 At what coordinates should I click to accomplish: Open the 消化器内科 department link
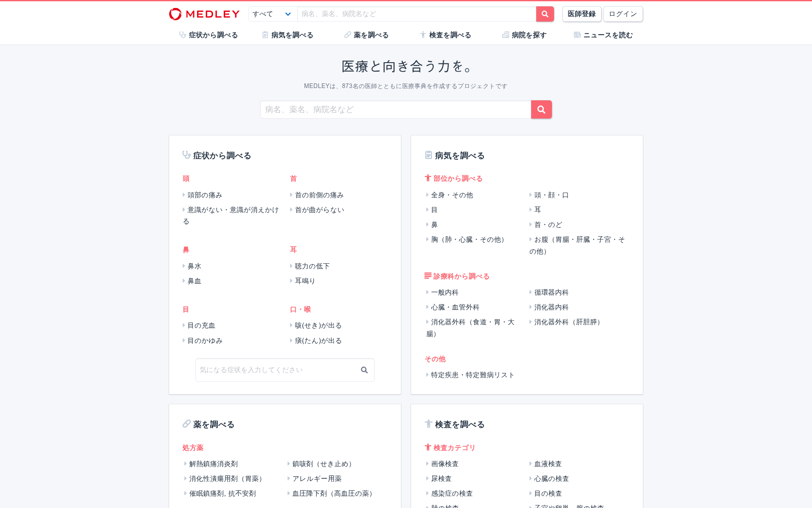[x=551, y=307]
